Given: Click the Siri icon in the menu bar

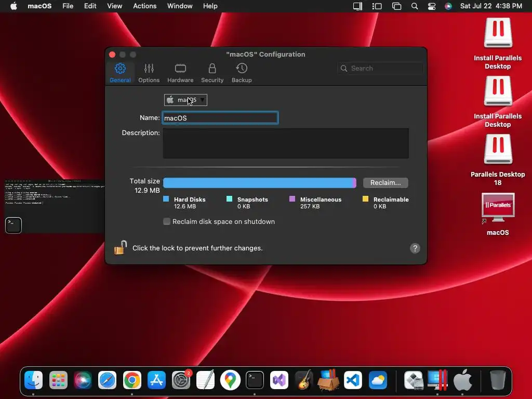Looking at the screenshot, I should point(448,6).
